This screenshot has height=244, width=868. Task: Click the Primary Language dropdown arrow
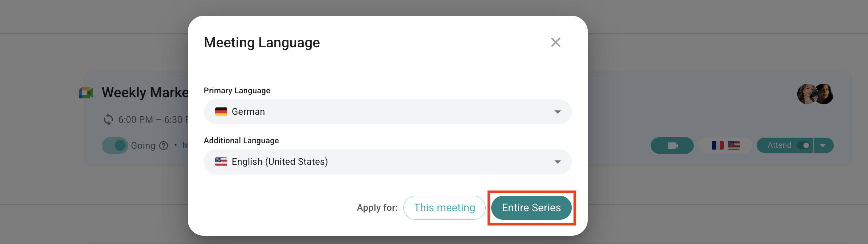coord(558,112)
